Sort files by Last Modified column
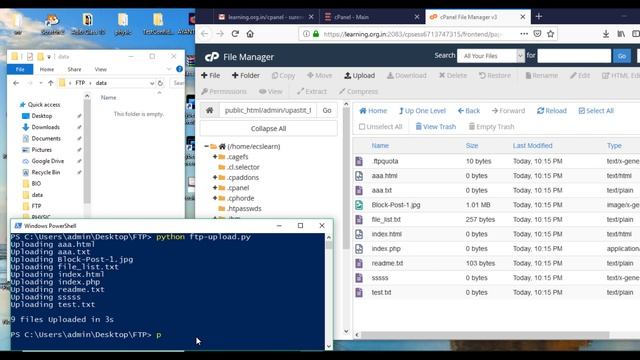 pos(532,146)
